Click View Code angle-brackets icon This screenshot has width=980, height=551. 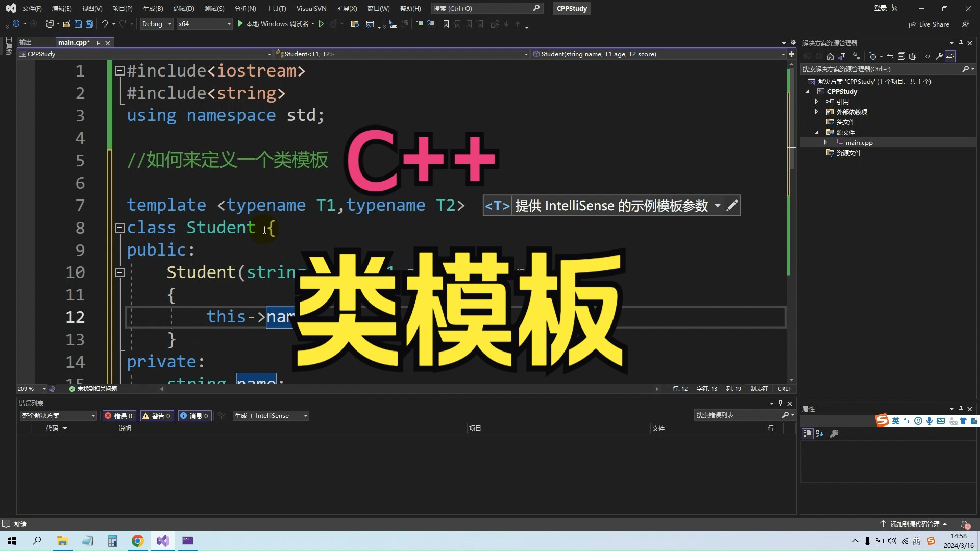(927, 56)
